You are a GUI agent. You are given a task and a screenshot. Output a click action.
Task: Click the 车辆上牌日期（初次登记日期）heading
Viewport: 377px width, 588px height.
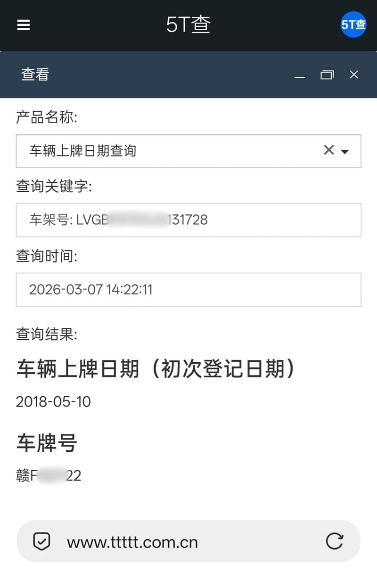tap(156, 369)
